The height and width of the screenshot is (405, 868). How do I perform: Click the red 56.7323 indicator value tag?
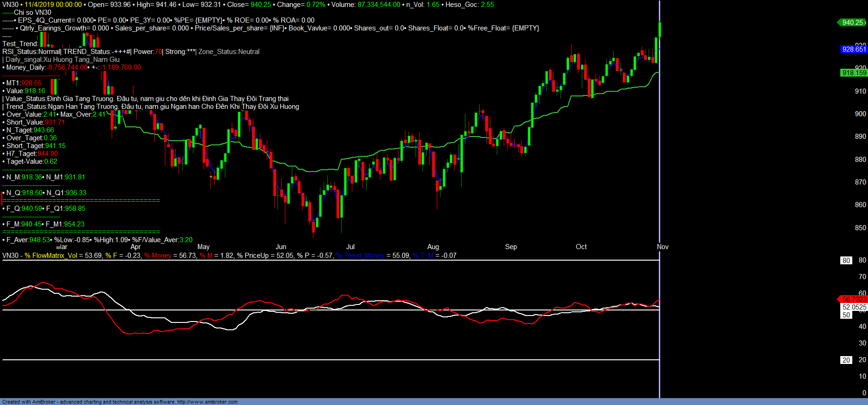click(x=854, y=299)
